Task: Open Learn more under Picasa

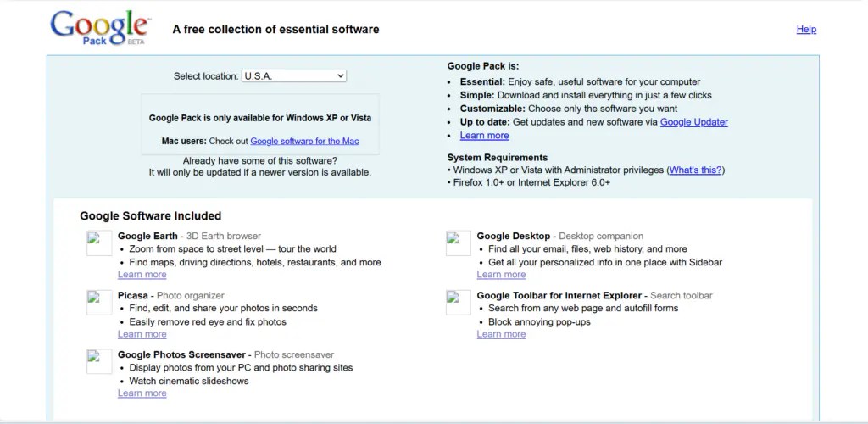Action: point(142,334)
